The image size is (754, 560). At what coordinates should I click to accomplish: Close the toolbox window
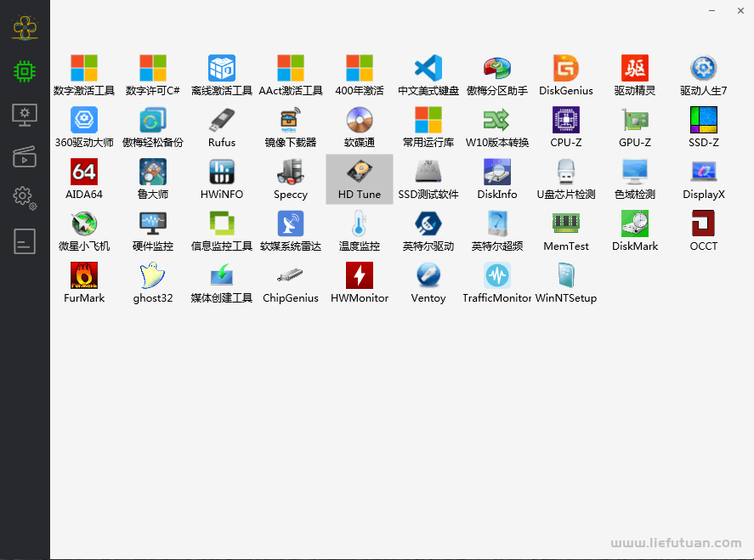740,10
